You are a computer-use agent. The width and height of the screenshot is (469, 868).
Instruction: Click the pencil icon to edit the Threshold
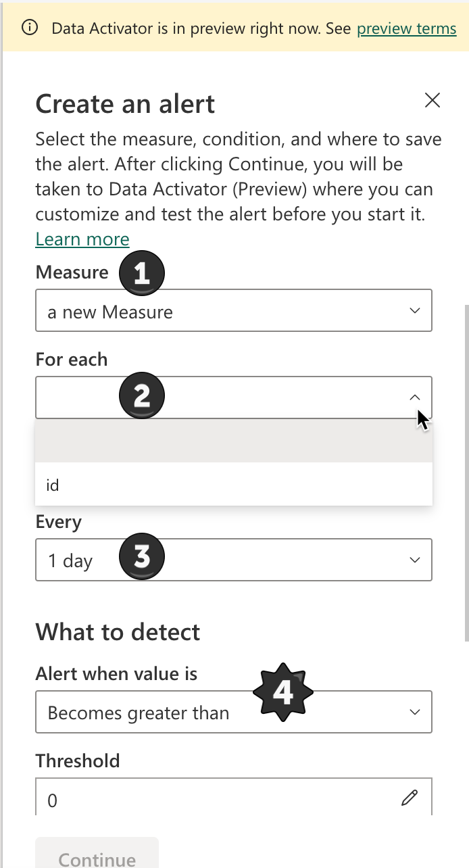click(x=411, y=799)
